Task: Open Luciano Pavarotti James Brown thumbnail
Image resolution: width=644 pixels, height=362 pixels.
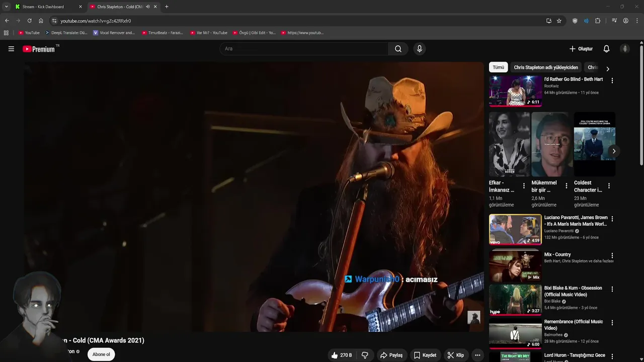Action: click(515, 229)
